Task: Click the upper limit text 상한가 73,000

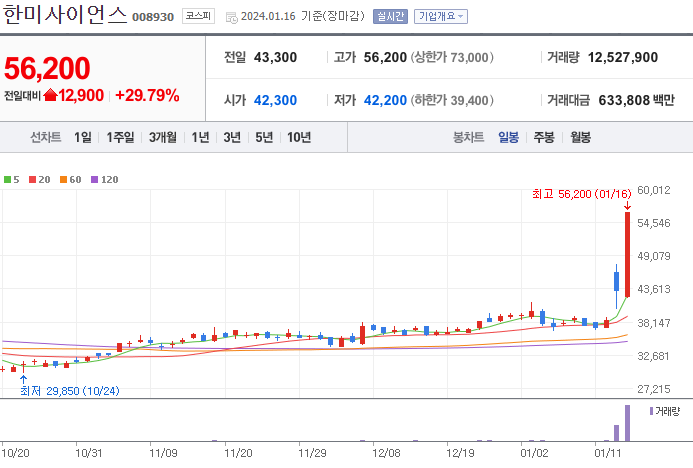Action: point(452,57)
